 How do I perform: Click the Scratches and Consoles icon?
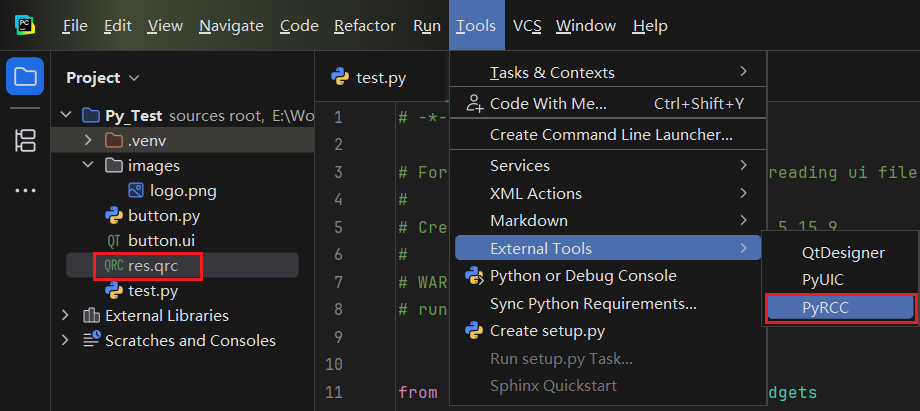click(91, 341)
